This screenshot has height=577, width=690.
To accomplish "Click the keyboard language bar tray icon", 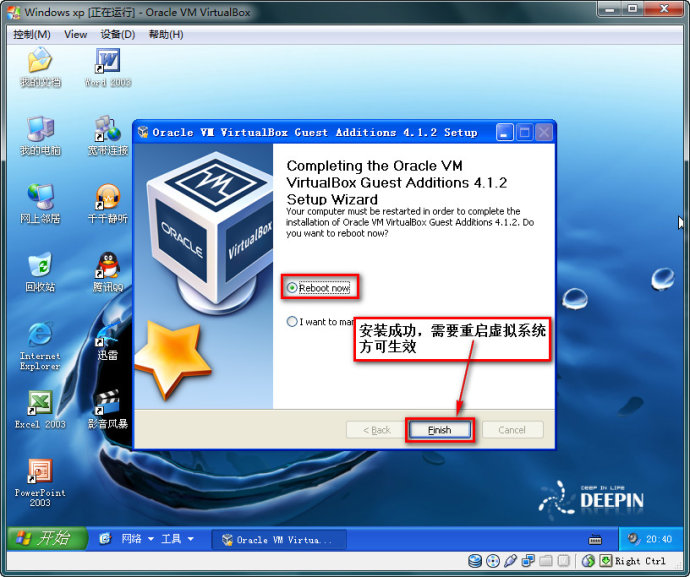I will tap(595, 540).
